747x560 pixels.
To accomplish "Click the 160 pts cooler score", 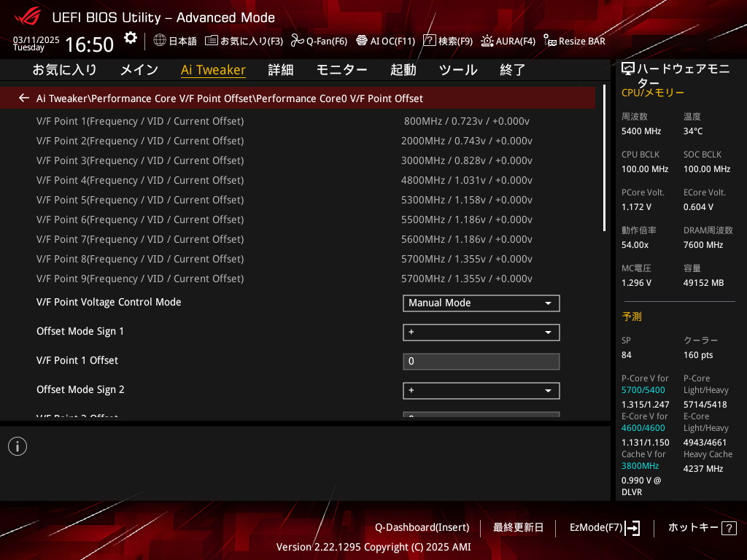I will point(698,355).
